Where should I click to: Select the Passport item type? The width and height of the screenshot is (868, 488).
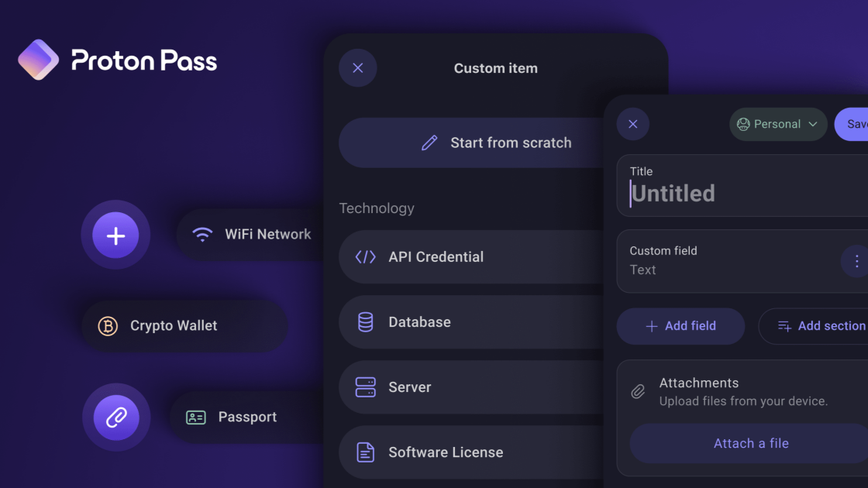tap(247, 418)
